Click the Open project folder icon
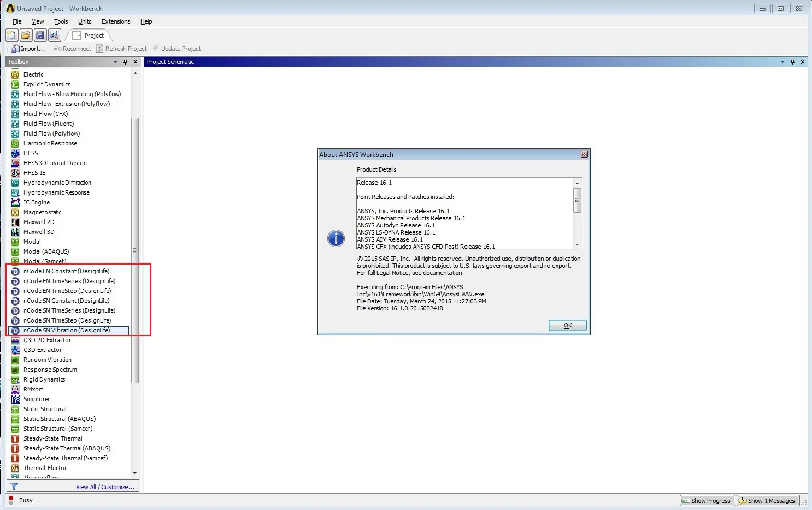This screenshot has height=510, width=812. coord(26,35)
